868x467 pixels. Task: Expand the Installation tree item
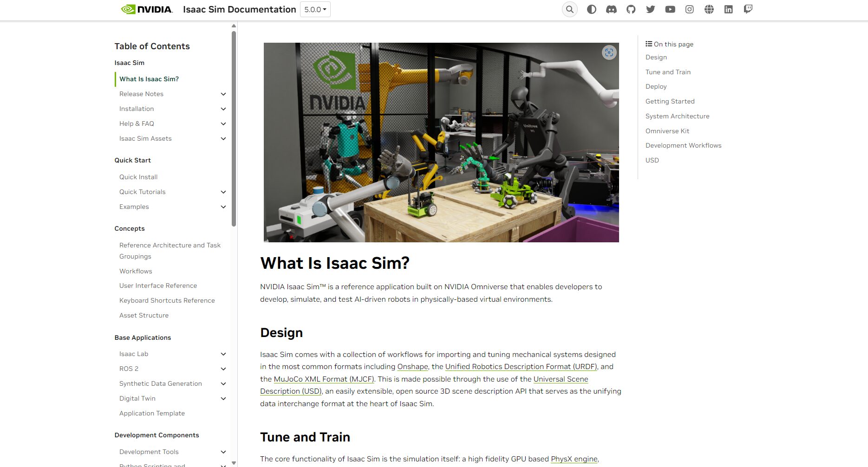(x=223, y=109)
